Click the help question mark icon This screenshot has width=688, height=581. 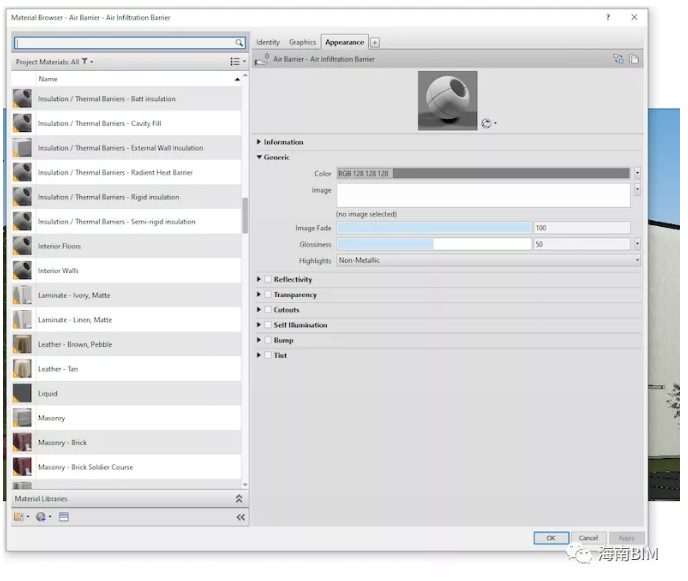608,17
